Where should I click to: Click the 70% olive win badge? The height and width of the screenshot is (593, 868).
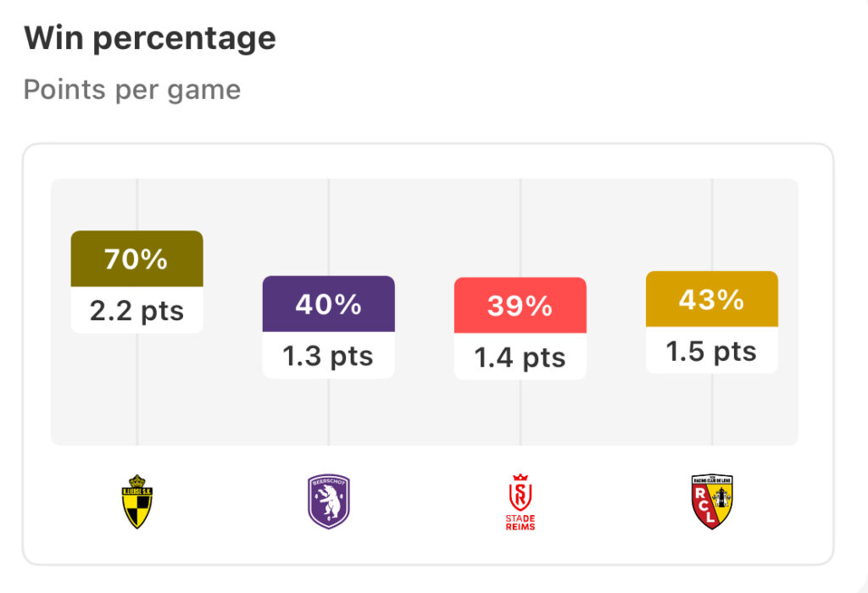[x=136, y=258]
